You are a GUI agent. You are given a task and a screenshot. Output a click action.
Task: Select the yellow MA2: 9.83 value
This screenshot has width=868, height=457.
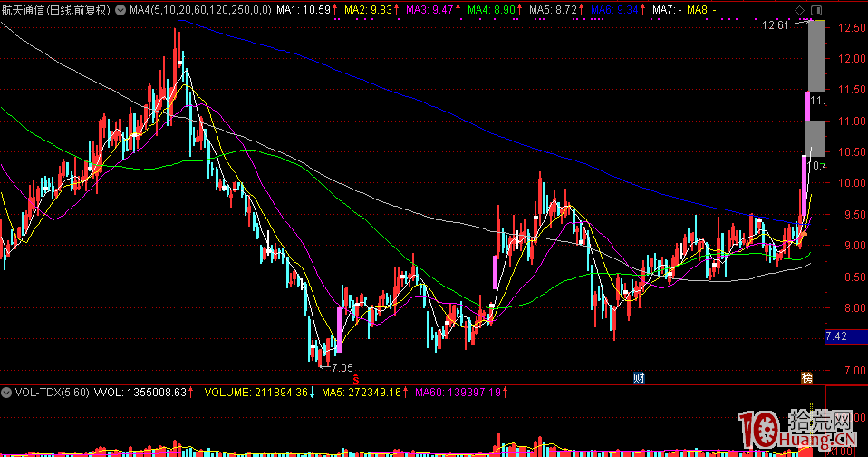(x=368, y=10)
